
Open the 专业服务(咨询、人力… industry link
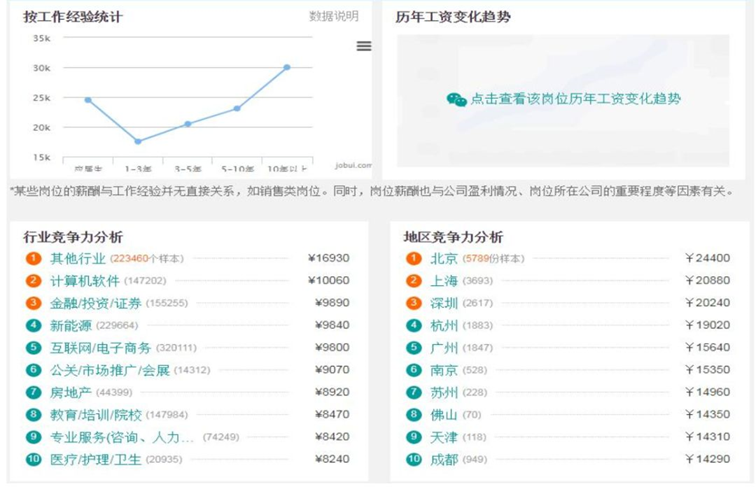(x=122, y=437)
